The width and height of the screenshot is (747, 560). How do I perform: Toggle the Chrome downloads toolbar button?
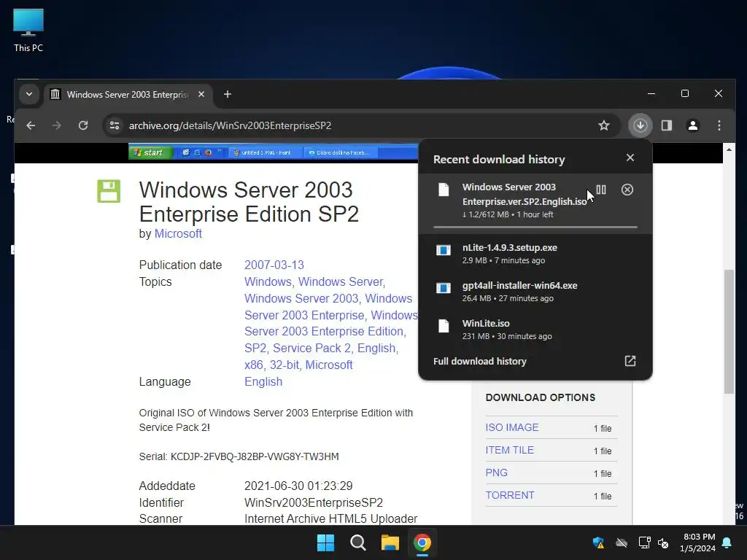[640, 125]
